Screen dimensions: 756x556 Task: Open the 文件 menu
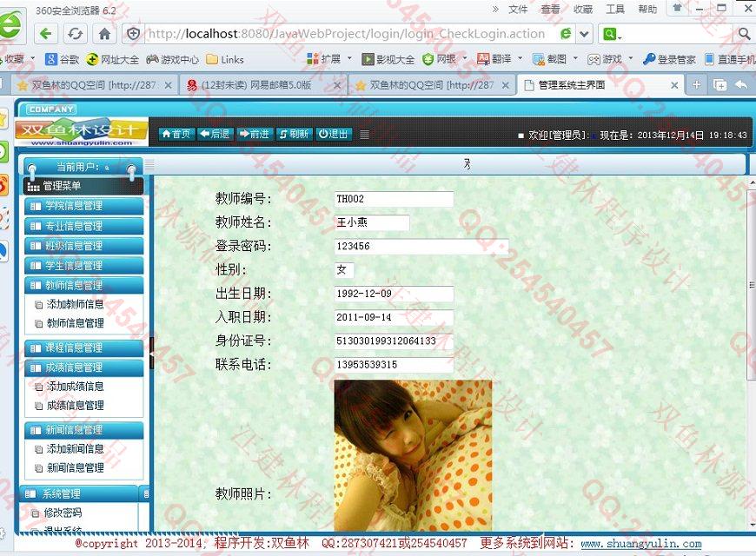coord(518,10)
